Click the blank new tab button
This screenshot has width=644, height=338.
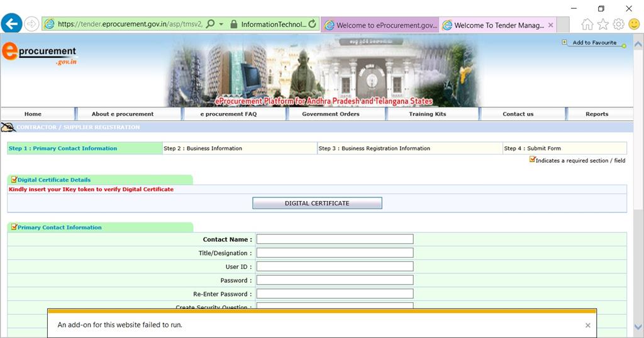563,25
